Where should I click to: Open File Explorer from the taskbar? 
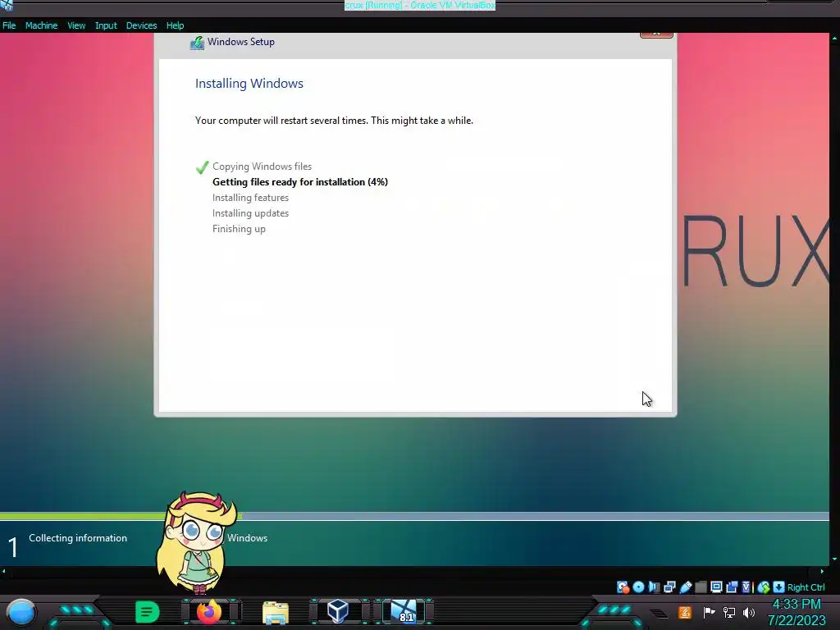pos(276,612)
